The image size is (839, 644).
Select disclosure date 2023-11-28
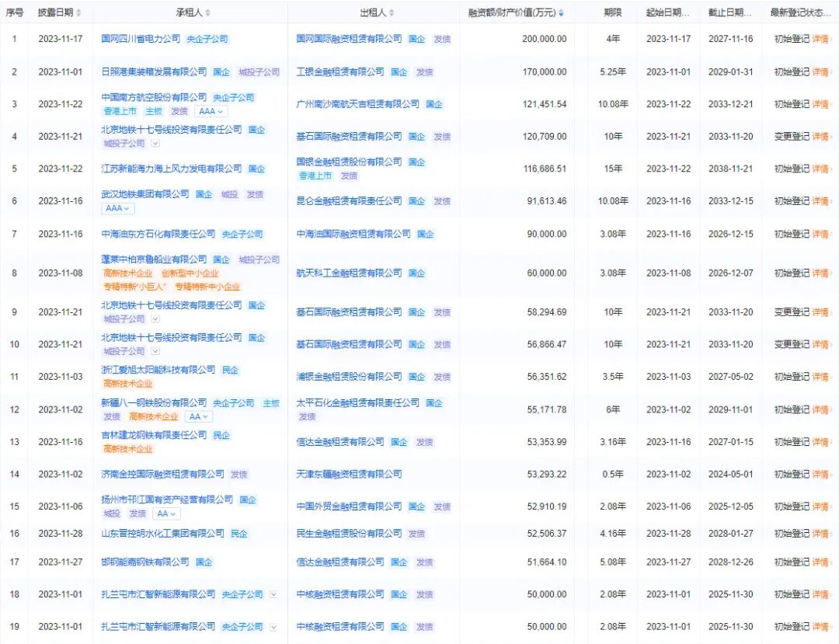(61, 533)
